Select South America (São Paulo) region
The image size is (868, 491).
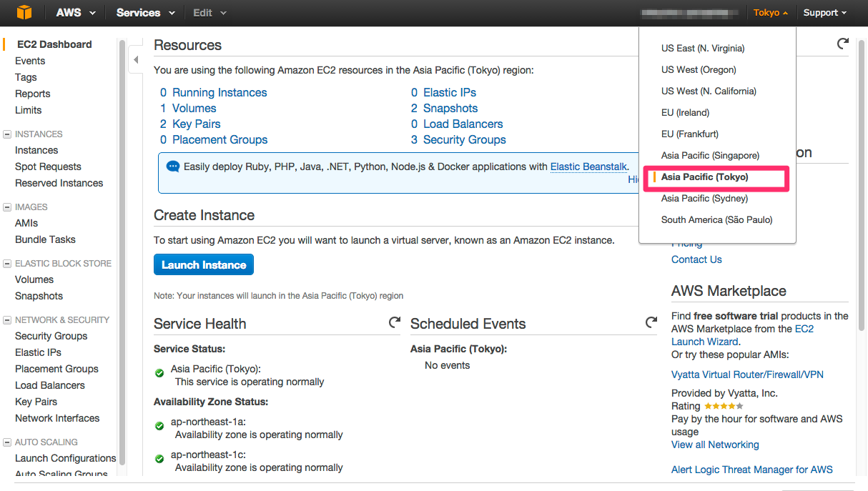click(717, 219)
